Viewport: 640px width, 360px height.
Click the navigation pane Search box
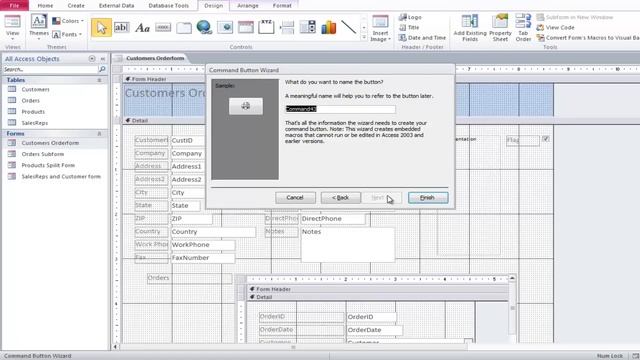tap(50, 69)
